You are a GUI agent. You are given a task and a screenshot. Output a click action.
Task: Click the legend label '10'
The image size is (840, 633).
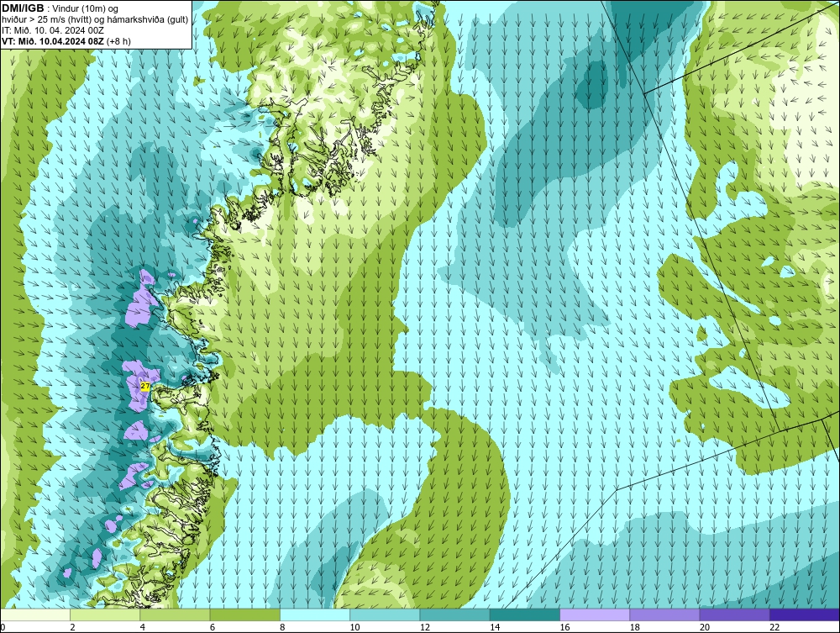click(x=354, y=628)
